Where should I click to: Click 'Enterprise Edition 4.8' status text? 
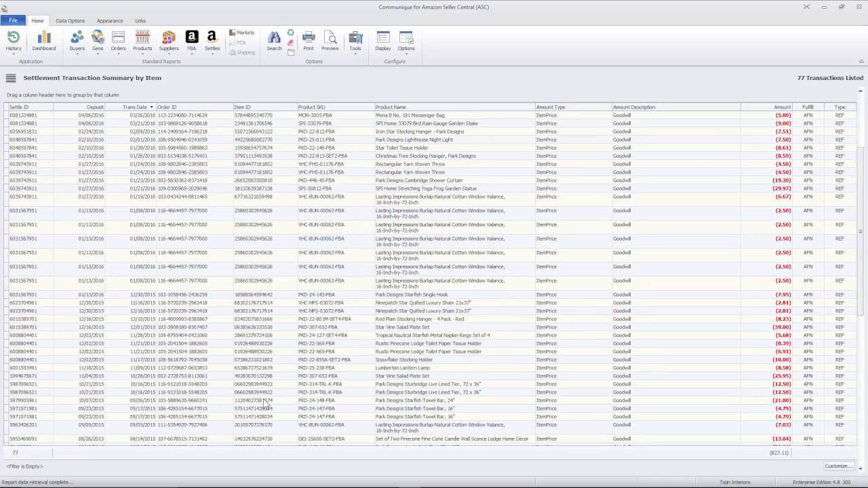tap(817, 482)
